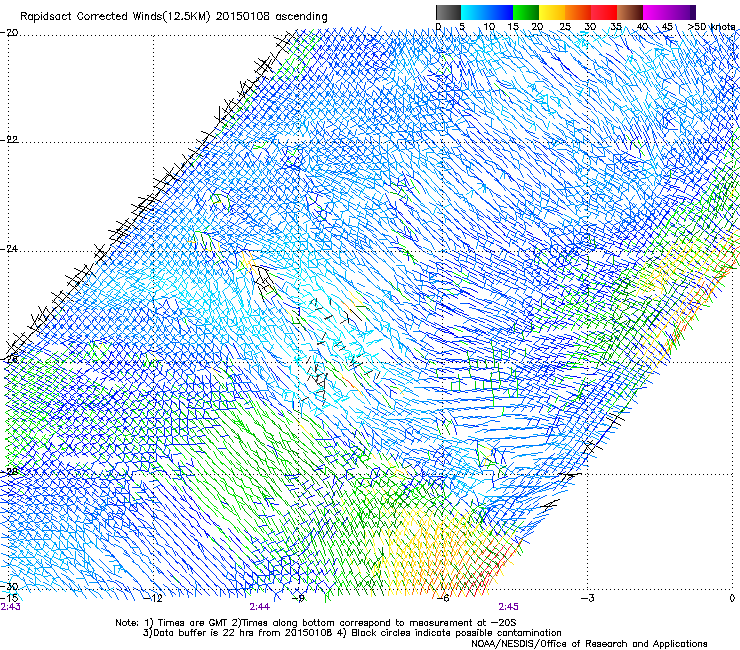
Task: Click the '-9' longitude axis label
Action: point(298,599)
